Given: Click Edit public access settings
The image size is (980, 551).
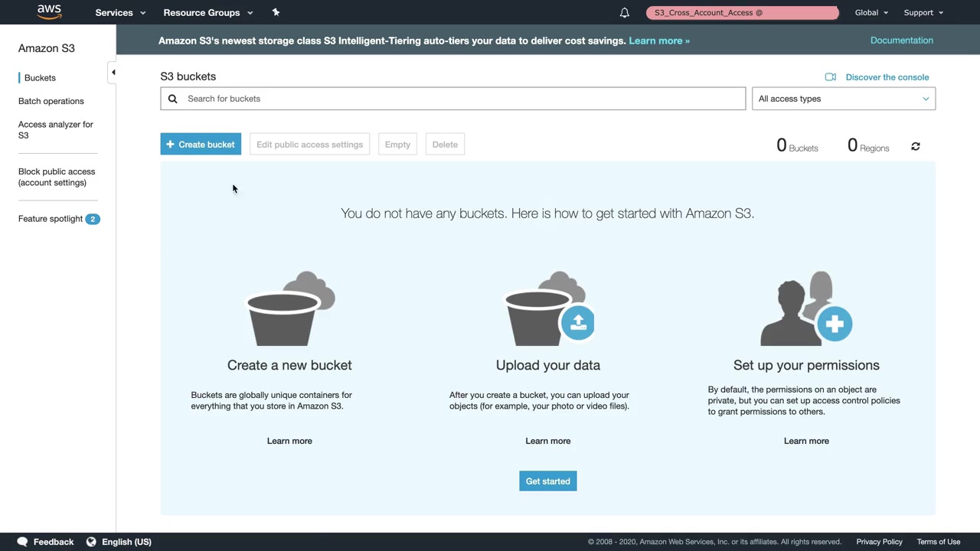Looking at the screenshot, I should click(x=310, y=145).
